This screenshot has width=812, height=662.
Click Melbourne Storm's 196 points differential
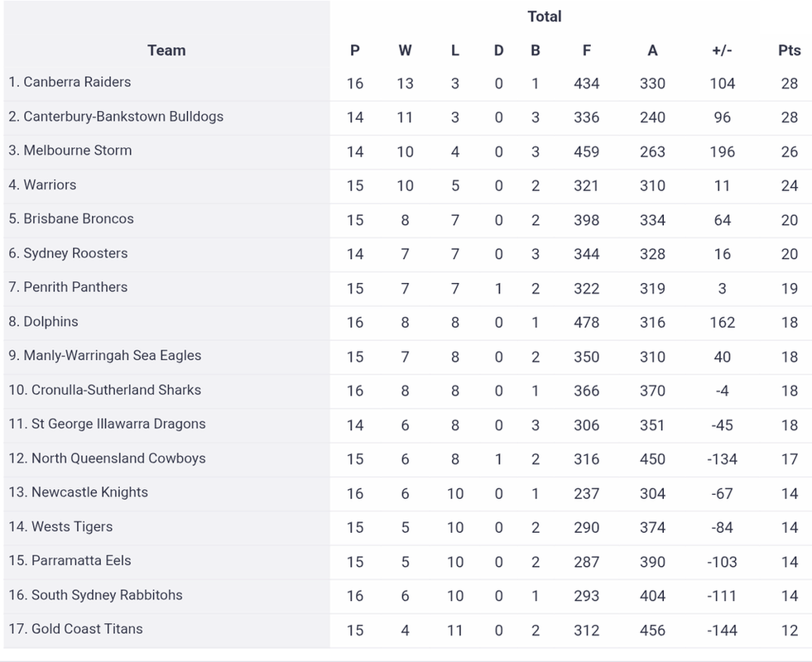pyautogui.click(x=722, y=151)
